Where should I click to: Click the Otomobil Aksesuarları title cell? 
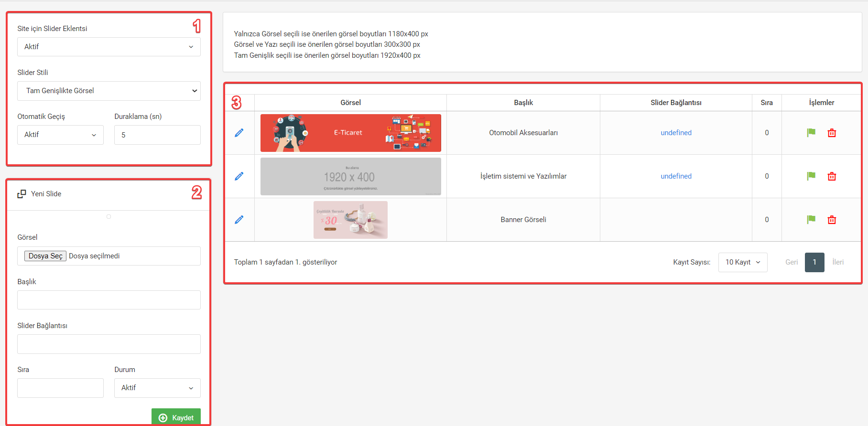[523, 133]
